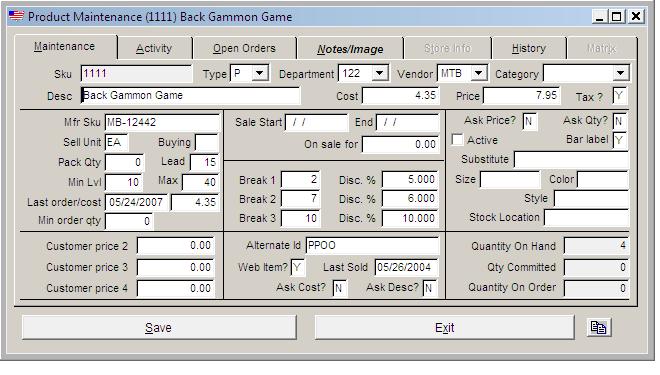The width and height of the screenshot is (660, 375).
Task: Click the Stock Location field
Action: 586,218
